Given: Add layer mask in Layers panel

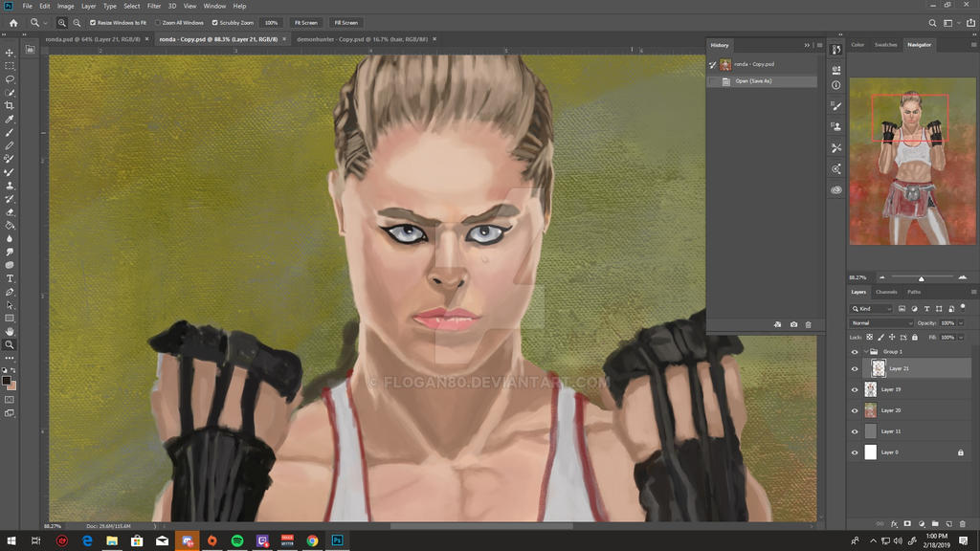Looking at the screenshot, I should 907,524.
